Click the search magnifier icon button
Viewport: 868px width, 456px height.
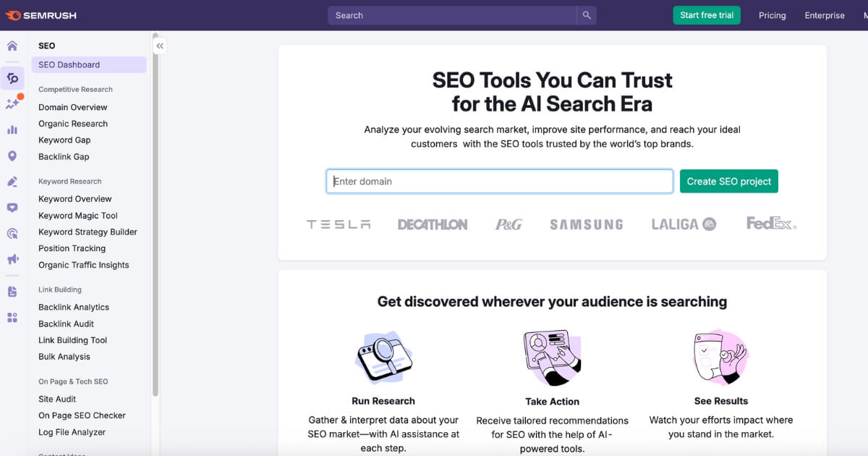point(587,15)
